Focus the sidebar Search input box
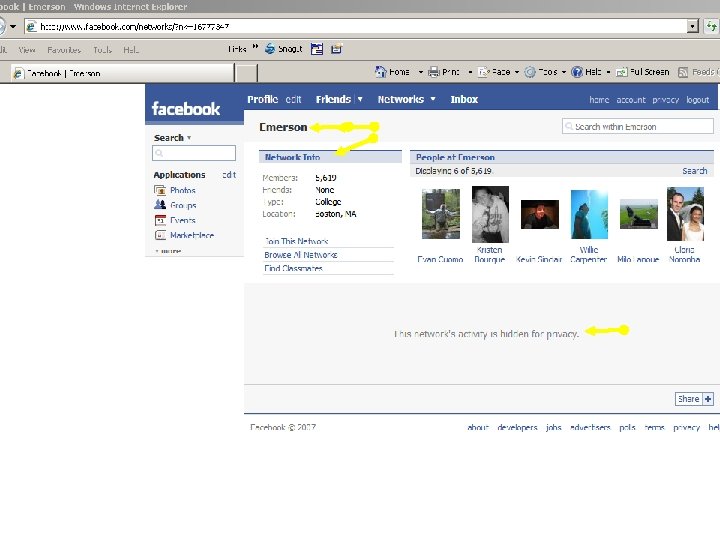 (194, 153)
